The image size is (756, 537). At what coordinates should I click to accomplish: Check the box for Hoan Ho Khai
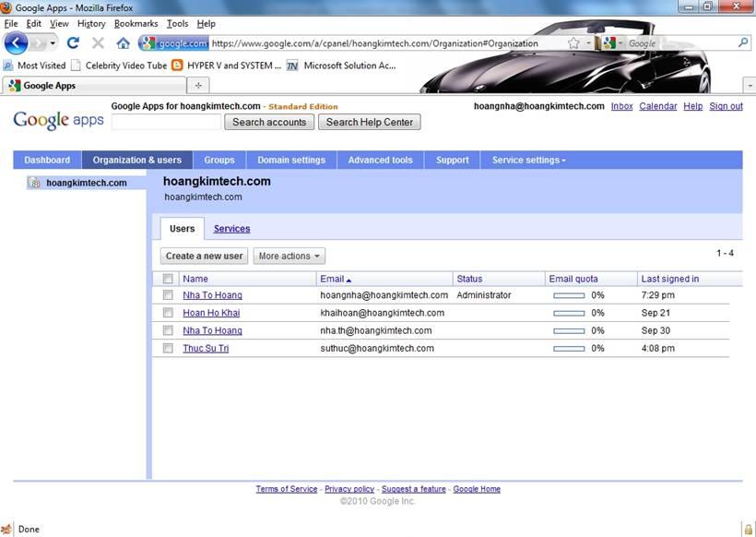(168, 313)
